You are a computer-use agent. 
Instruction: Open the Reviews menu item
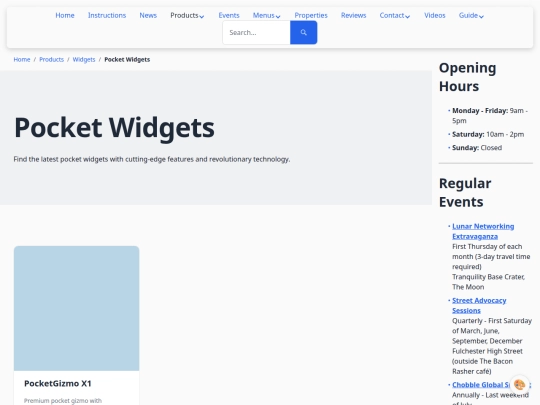(x=353, y=15)
